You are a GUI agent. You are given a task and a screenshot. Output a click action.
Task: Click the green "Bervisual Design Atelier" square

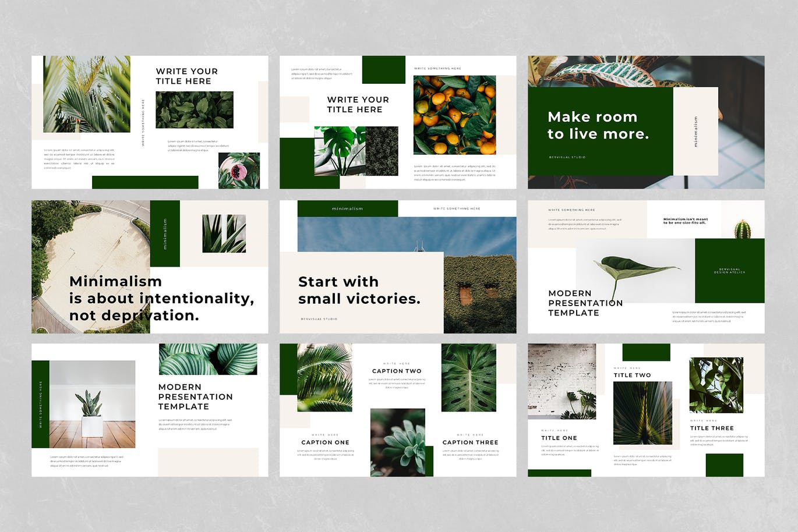(x=729, y=271)
